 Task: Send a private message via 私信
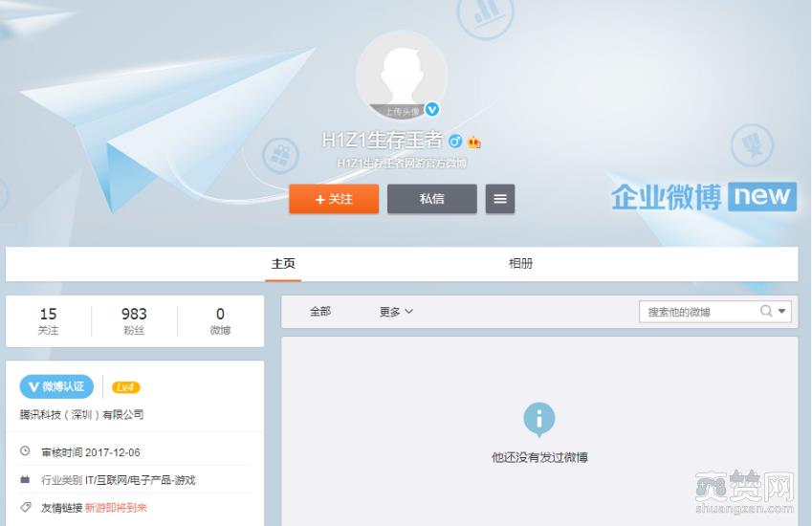click(x=432, y=199)
